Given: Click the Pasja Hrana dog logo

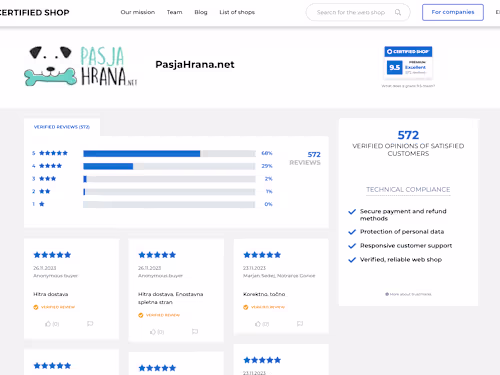Looking at the screenshot, I should point(81,66).
